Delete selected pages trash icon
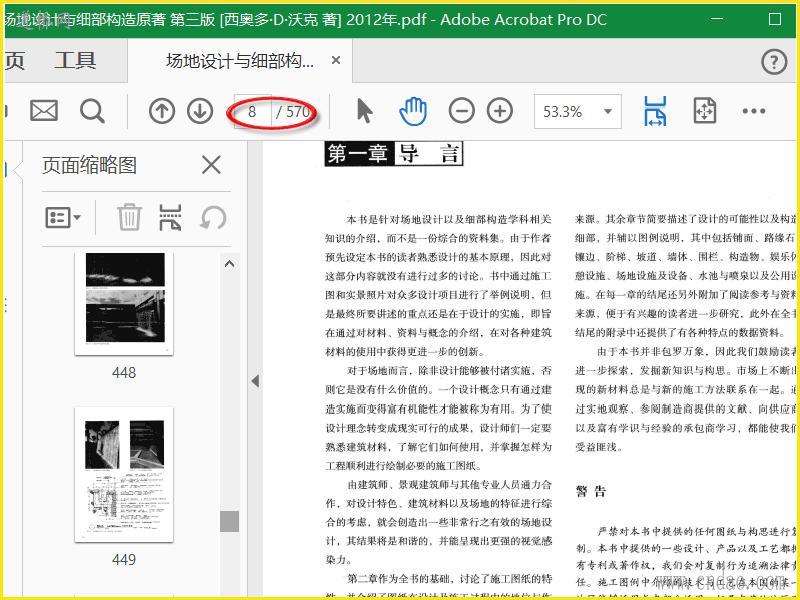Viewport: 800px width, 600px height. 129,217
